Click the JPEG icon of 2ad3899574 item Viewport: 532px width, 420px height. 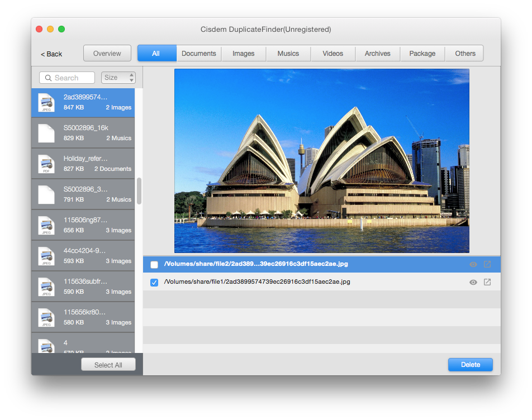(x=46, y=103)
